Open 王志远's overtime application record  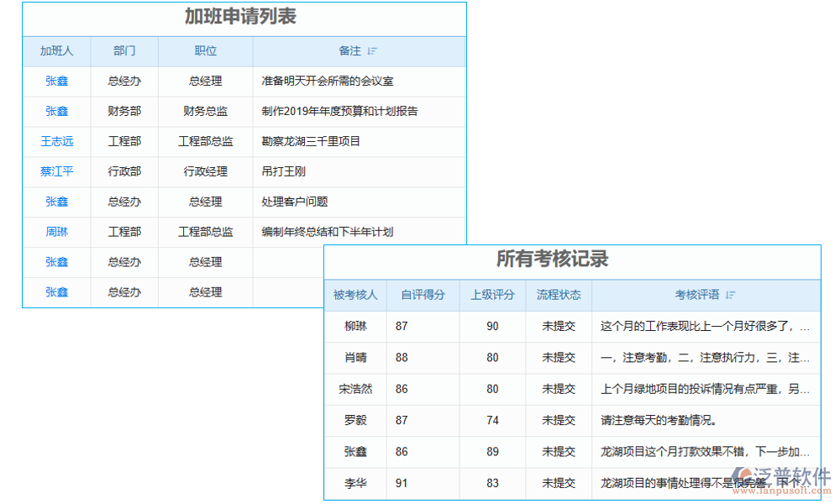pos(56,141)
